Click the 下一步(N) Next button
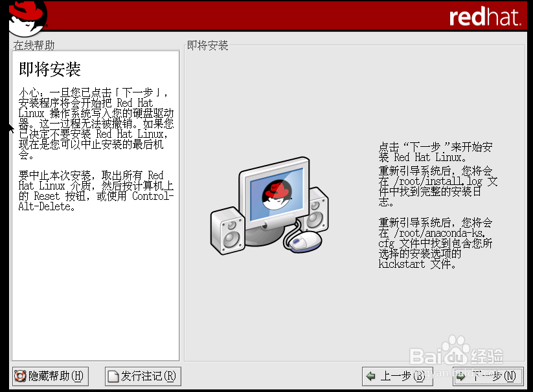The height and width of the screenshot is (392, 533). [488, 376]
